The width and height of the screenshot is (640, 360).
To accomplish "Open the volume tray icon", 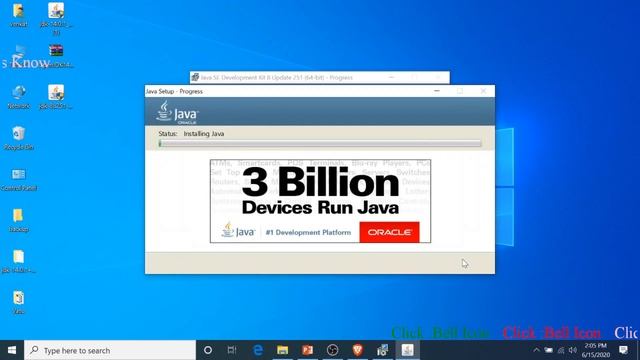I will [x=573, y=350].
